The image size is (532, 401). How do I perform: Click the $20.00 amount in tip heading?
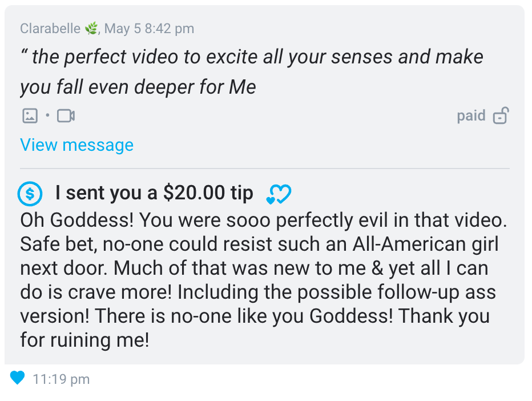coord(194,193)
